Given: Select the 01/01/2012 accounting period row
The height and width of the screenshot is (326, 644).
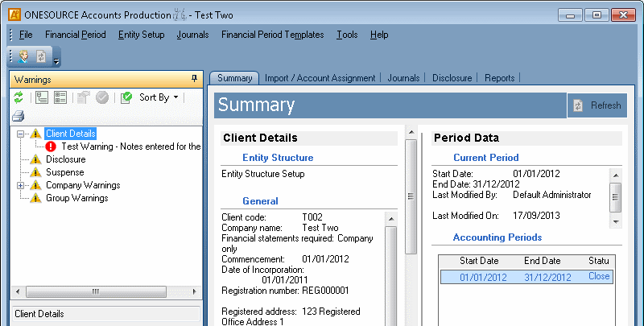Looking at the screenshot, I should coord(523,276).
